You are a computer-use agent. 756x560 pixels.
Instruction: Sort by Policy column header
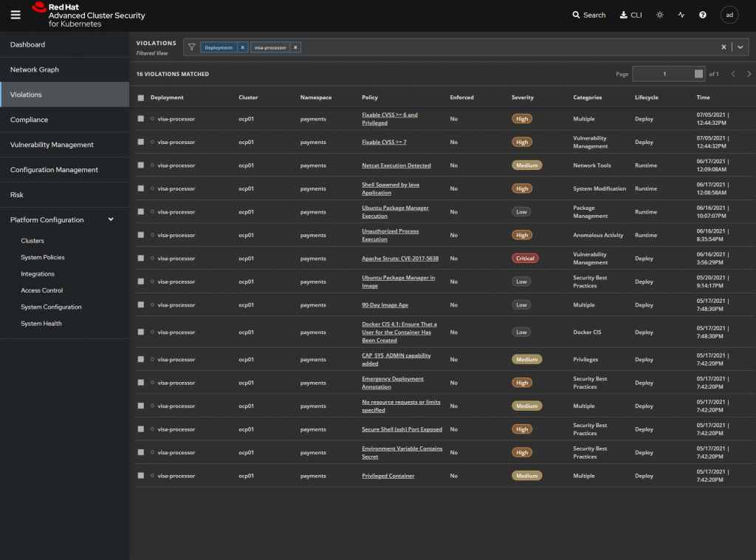pyautogui.click(x=370, y=98)
